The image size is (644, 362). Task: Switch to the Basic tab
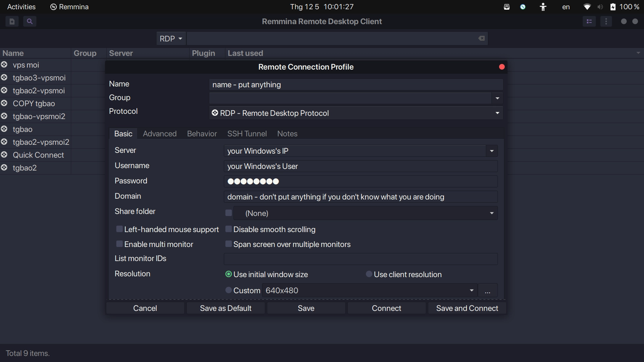pos(123,134)
